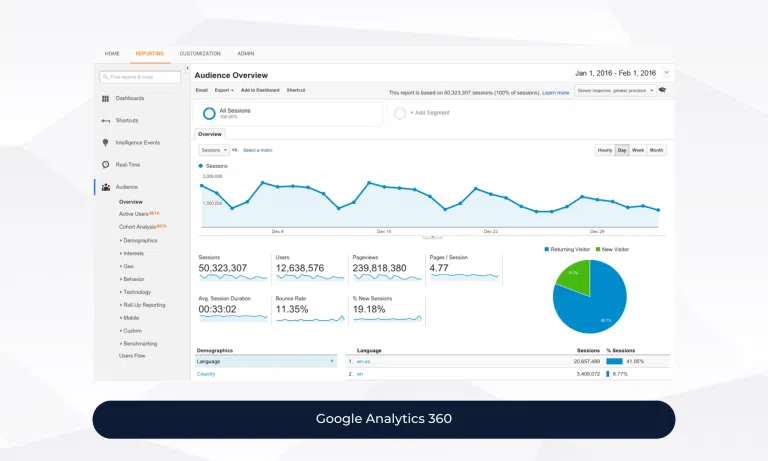Image resolution: width=768 pixels, height=461 pixels.
Task: Switch chart granularity to Week
Action: click(638, 150)
